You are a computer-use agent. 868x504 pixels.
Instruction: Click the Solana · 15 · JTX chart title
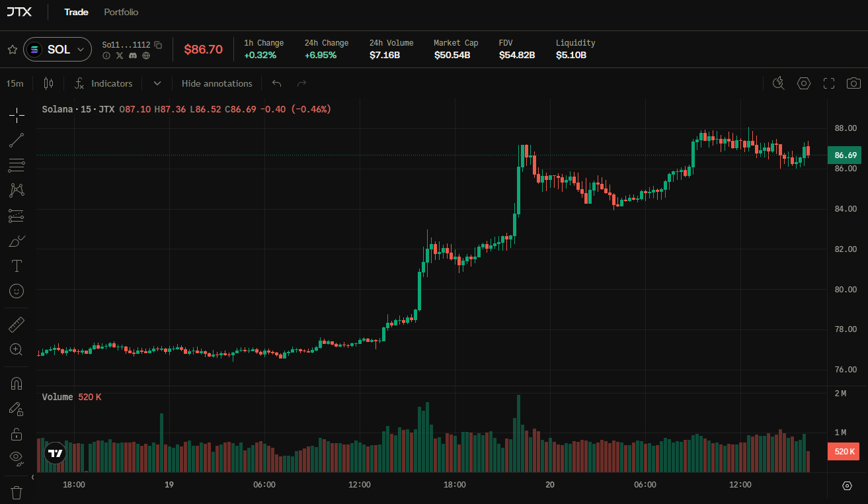(79, 109)
